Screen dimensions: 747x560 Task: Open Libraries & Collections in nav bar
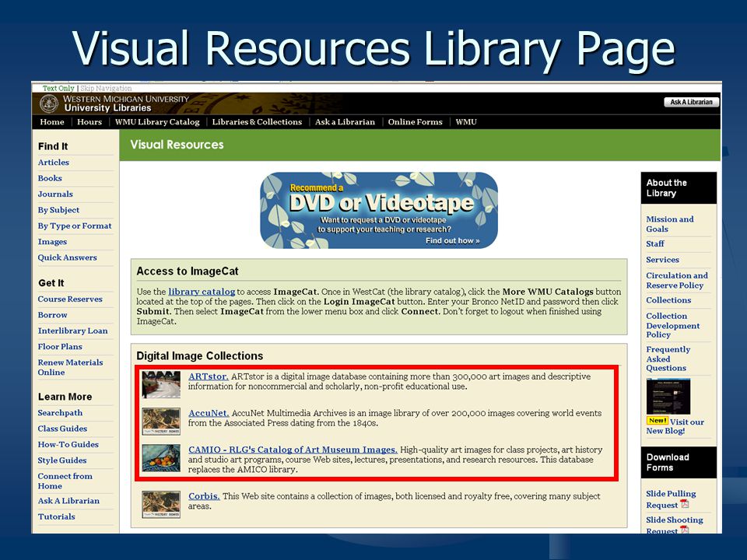tap(257, 122)
